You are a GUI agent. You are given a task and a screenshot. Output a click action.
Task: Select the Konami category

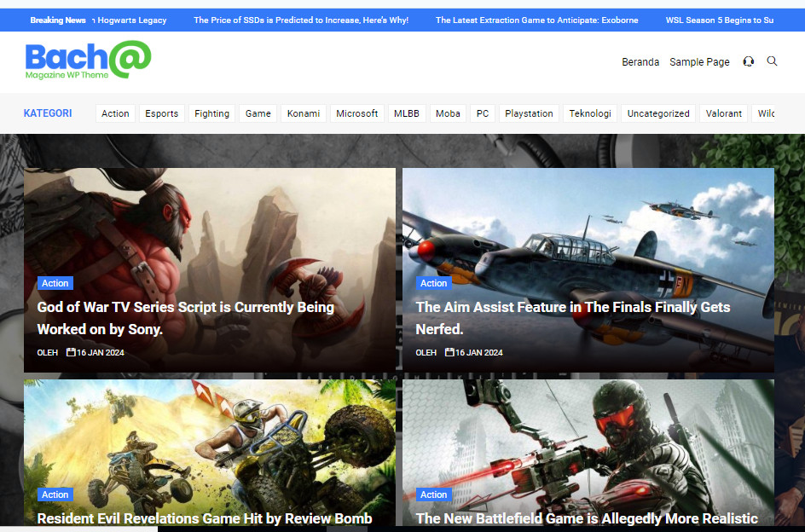pos(303,113)
